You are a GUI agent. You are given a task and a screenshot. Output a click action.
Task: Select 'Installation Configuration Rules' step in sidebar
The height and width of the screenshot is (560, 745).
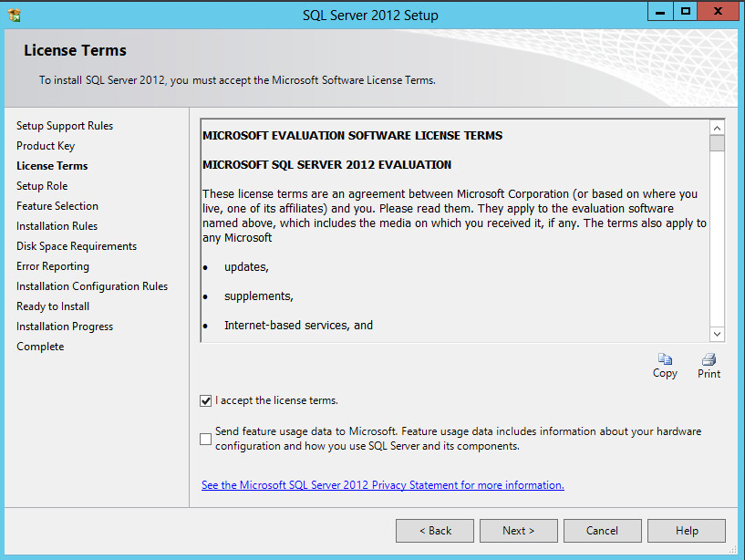[x=92, y=286]
